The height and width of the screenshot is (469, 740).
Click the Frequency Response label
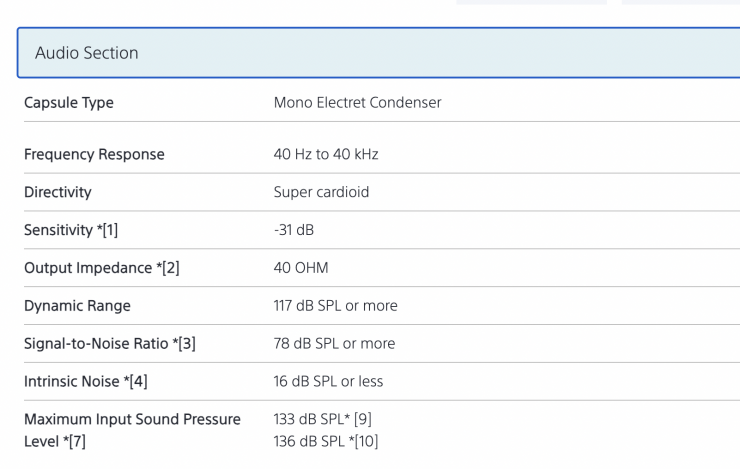click(94, 155)
